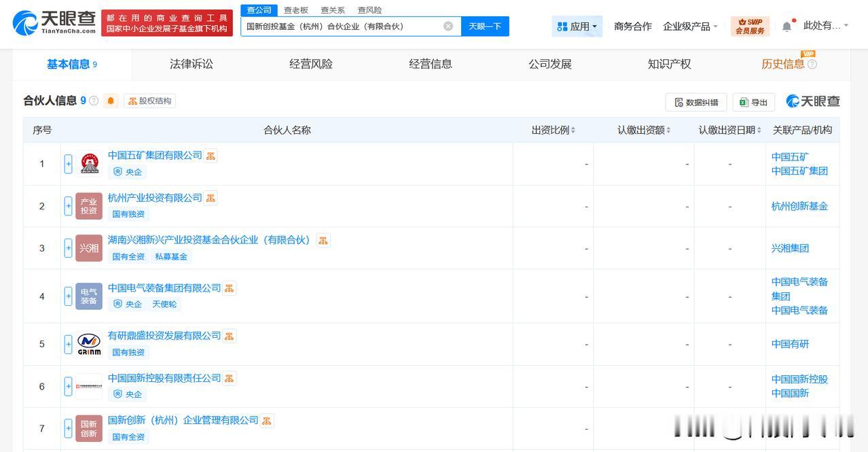Screen dimensions: 868x452
Task: Click the 导出 export button
Action: tap(753, 102)
